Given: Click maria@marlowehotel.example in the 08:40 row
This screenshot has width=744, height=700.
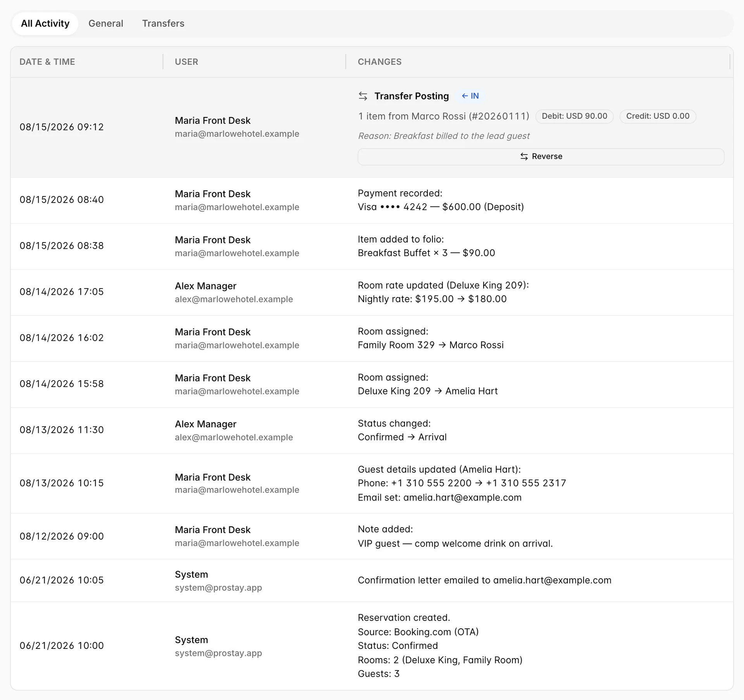Looking at the screenshot, I should pyautogui.click(x=237, y=207).
